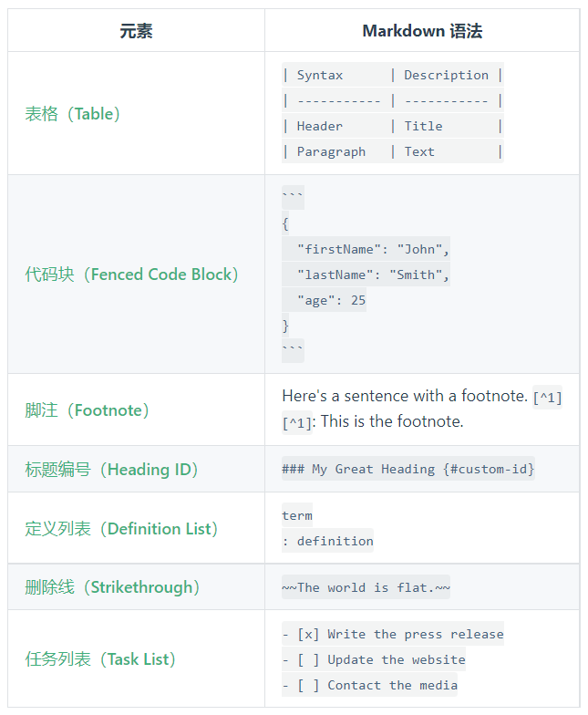This screenshot has width=588, height=715.
Task: Click the ': definition' code snippet
Action: click(327, 542)
